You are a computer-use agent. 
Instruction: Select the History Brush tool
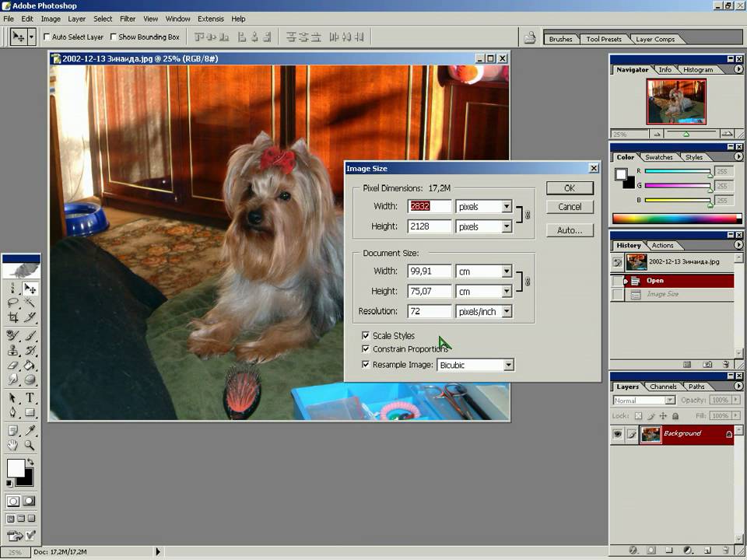[x=30, y=351]
